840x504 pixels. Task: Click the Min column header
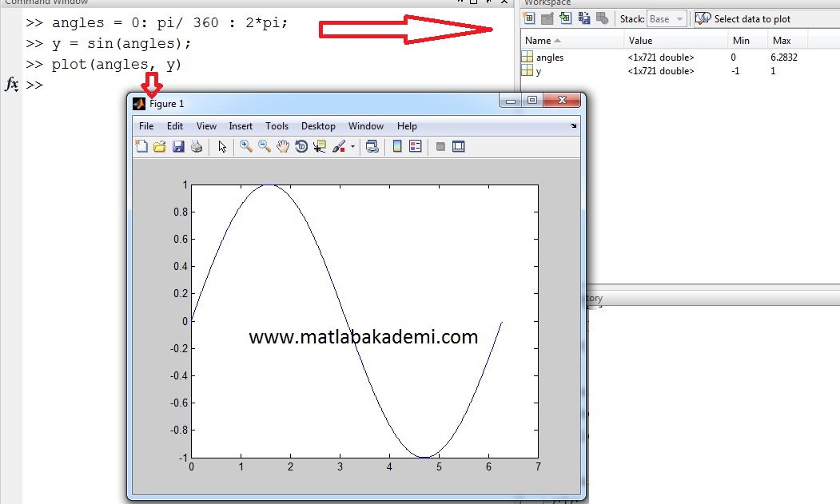(746, 40)
